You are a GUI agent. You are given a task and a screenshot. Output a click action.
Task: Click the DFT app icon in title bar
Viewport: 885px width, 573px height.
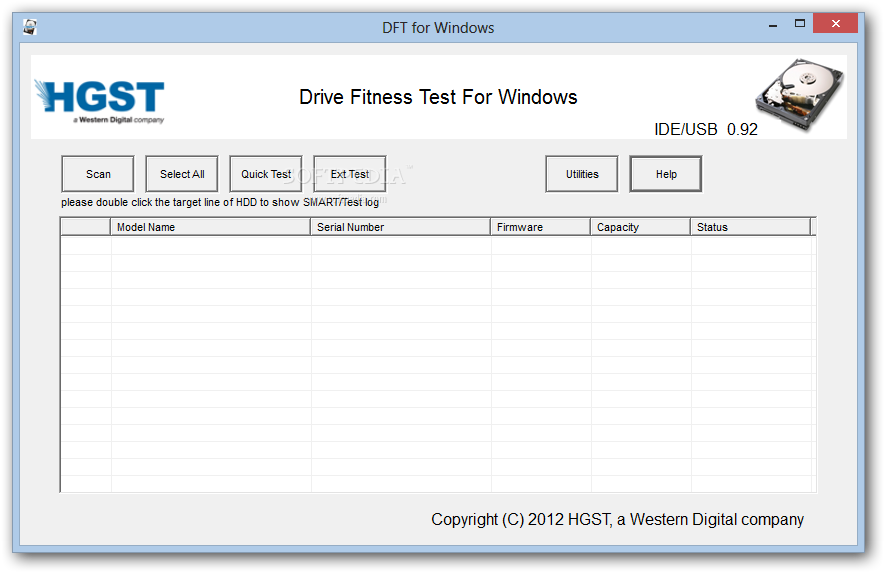tap(30, 27)
